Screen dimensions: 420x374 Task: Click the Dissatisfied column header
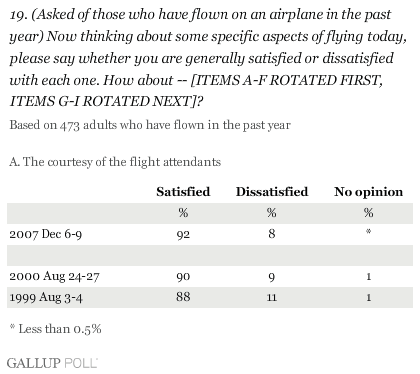272,192
